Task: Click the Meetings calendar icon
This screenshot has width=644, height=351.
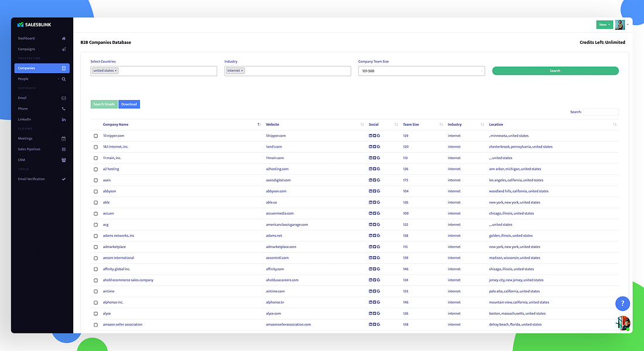Action: tap(64, 139)
